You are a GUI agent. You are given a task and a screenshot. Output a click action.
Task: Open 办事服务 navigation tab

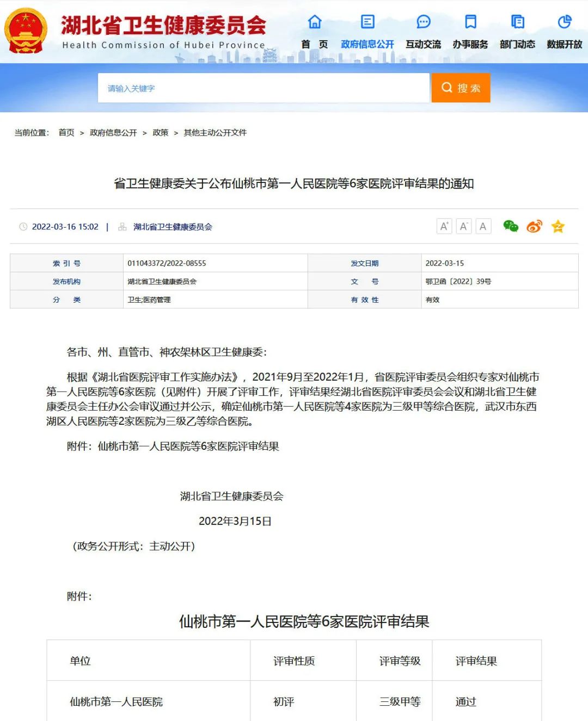pyautogui.click(x=470, y=44)
